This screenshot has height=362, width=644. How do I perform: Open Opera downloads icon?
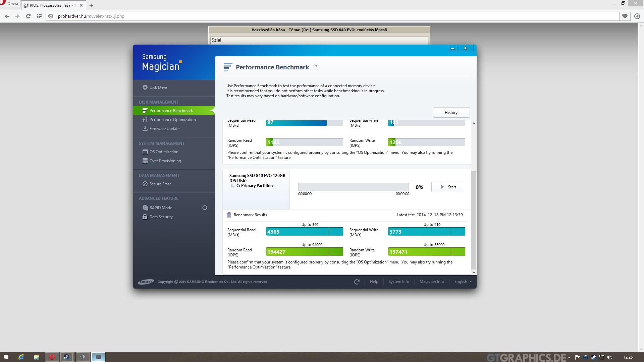(637, 16)
